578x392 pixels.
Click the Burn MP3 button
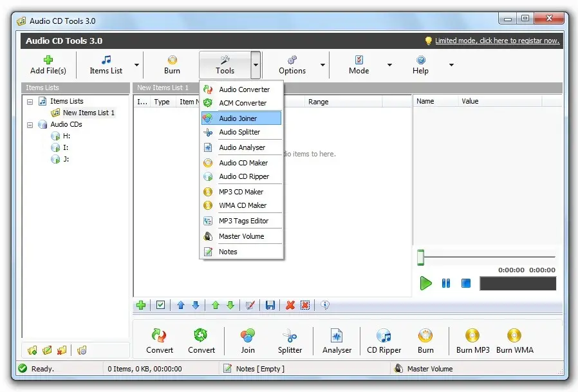(x=472, y=341)
